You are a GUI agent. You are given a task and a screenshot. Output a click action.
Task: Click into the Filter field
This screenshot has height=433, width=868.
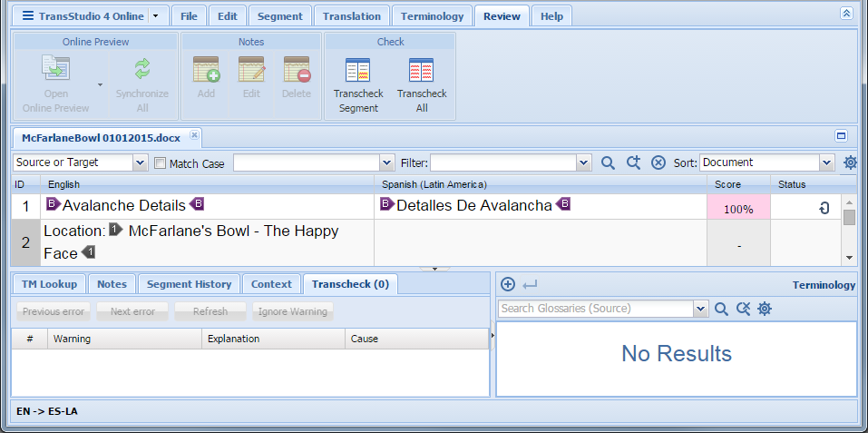tap(503, 162)
